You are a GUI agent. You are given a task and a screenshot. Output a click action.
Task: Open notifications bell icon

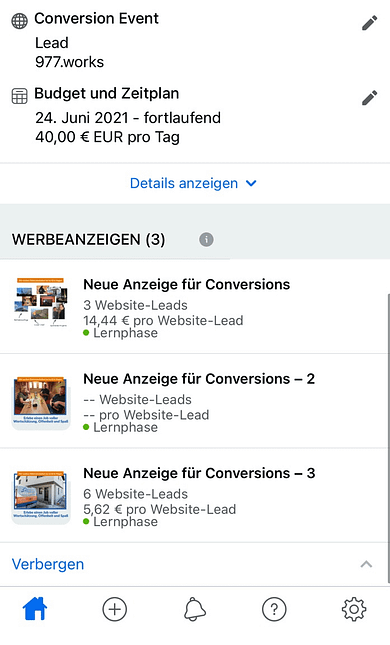click(x=194, y=609)
